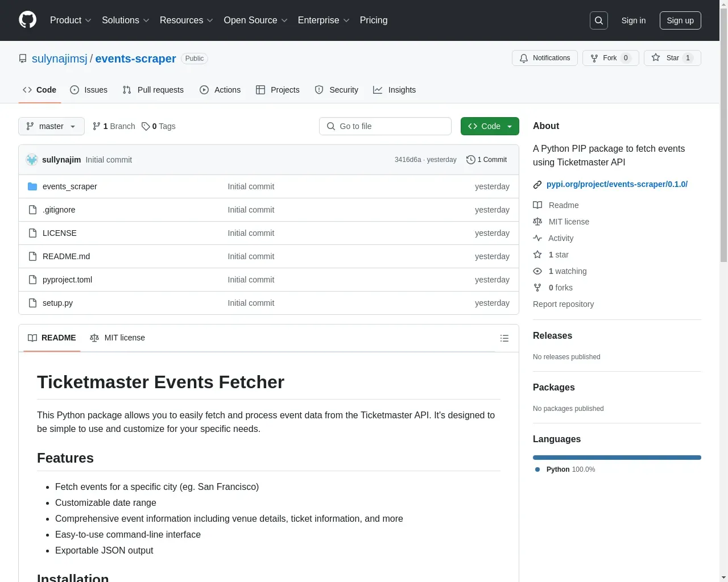
Task: Open the green Code dropdown button
Action: 490,126
